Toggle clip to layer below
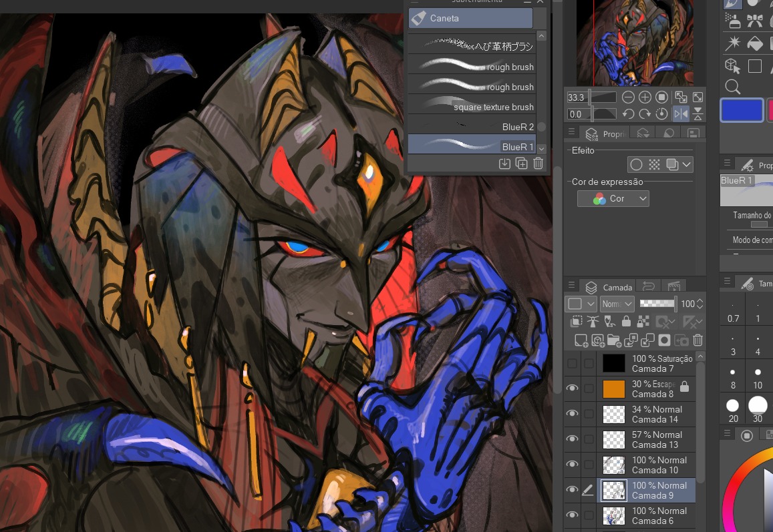Image resolution: width=773 pixels, height=532 pixels. (x=577, y=322)
